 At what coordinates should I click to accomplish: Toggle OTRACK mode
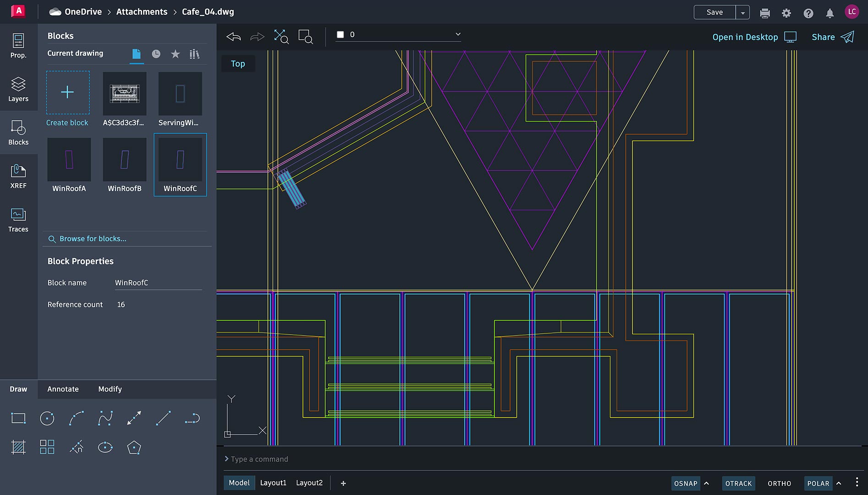pyautogui.click(x=738, y=484)
